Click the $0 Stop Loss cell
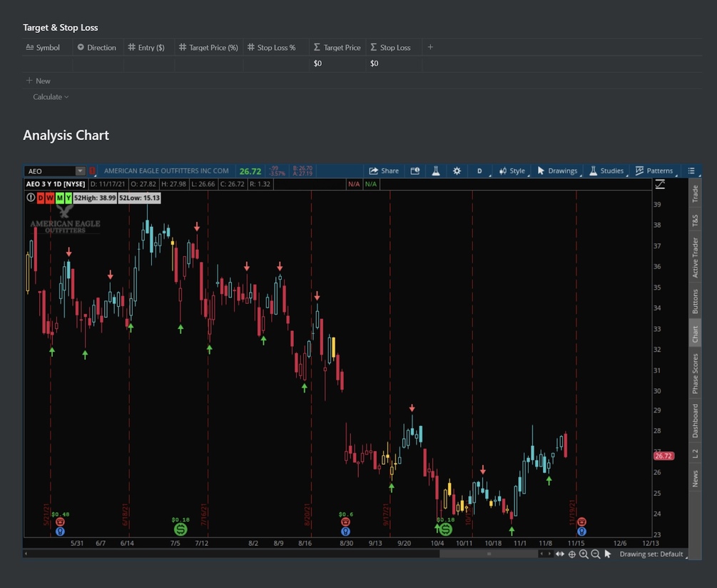 tap(394, 64)
